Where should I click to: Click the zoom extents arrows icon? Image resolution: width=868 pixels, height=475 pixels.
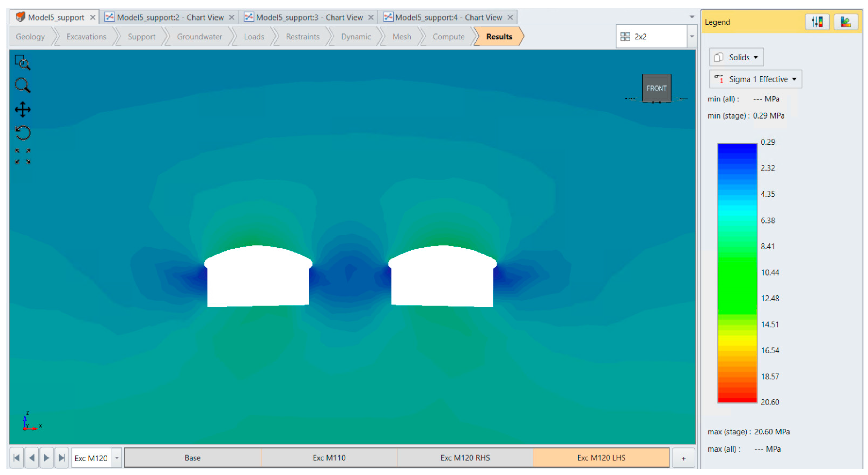tap(23, 156)
